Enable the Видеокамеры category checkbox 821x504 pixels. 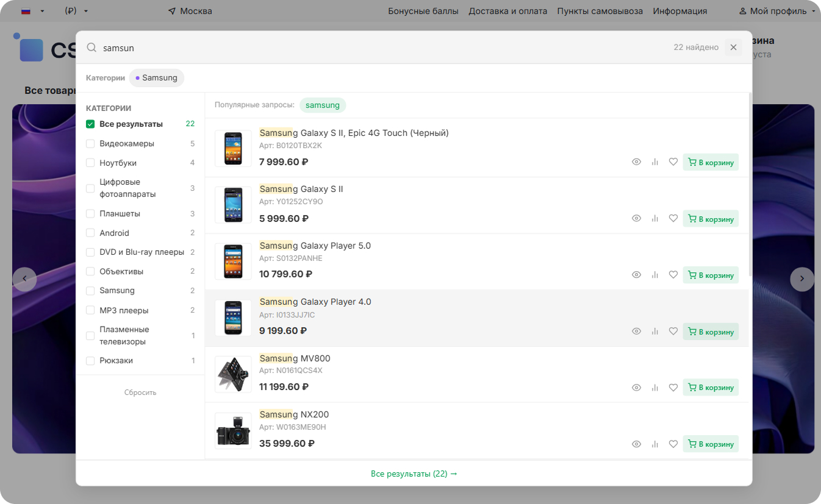pyautogui.click(x=90, y=144)
